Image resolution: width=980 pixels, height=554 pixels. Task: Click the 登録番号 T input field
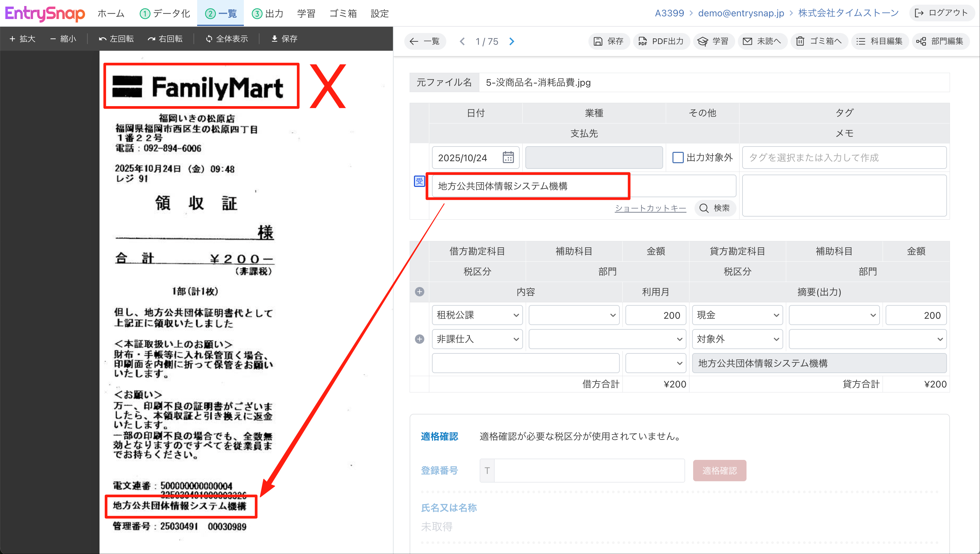tap(589, 470)
